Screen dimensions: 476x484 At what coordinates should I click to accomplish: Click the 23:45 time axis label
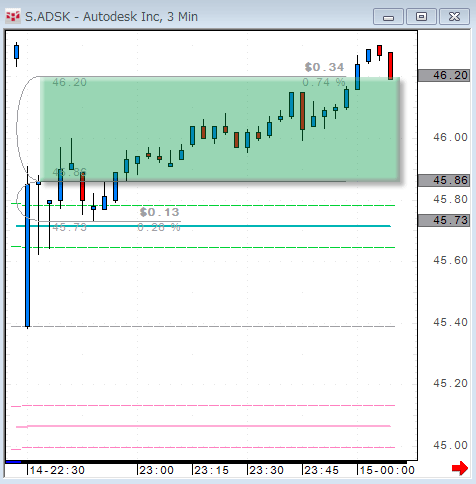tap(321, 470)
